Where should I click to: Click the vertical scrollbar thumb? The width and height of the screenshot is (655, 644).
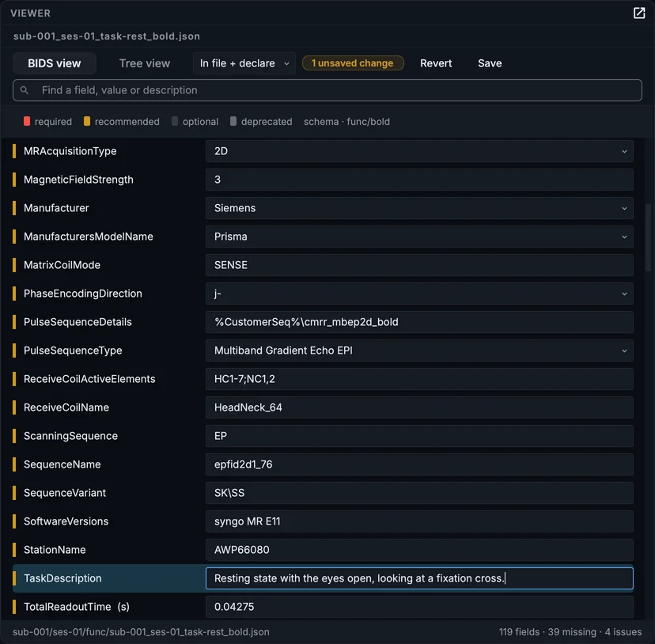(x=648, y=237)
